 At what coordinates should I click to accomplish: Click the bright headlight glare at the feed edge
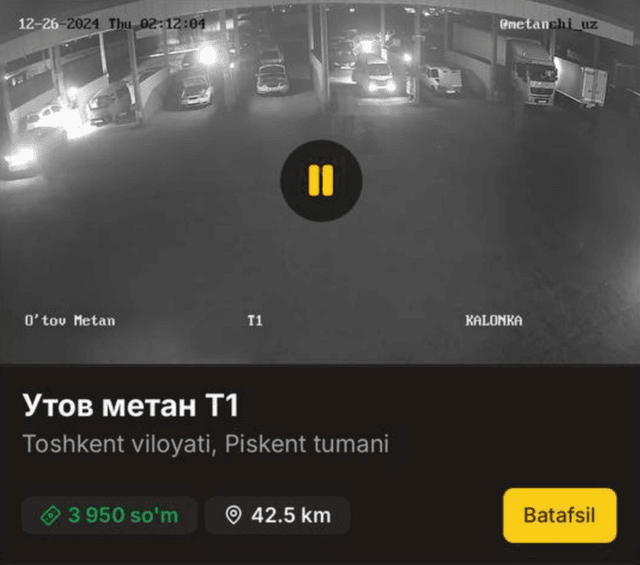click(20, 158)
